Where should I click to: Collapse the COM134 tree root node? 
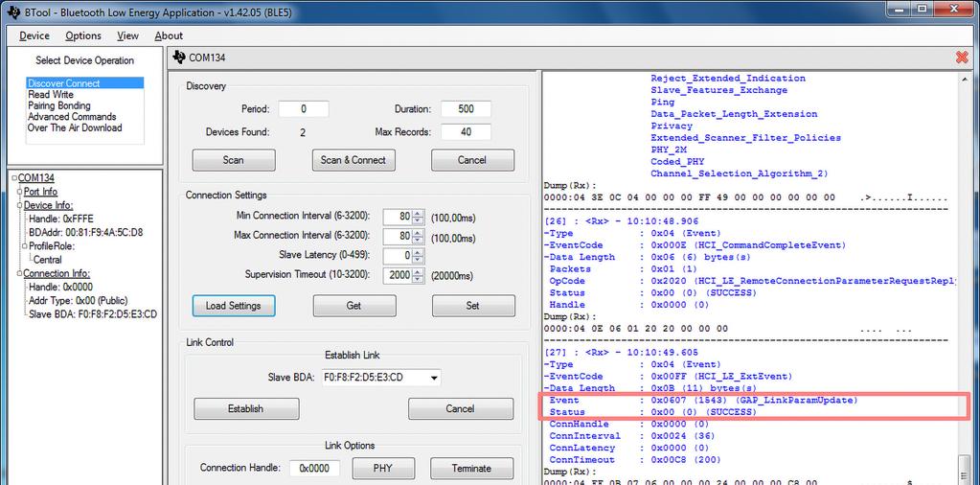coord(14,178)
